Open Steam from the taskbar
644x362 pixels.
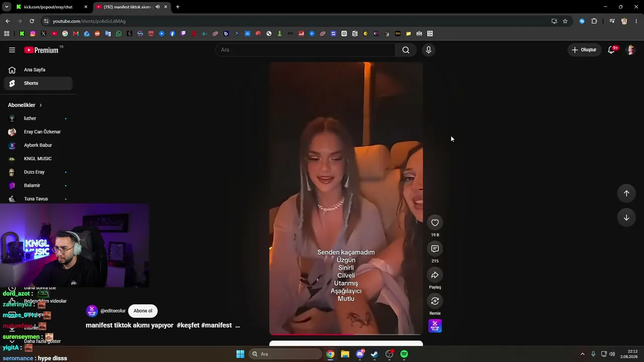pyautogui.click(x=375, y=354)
